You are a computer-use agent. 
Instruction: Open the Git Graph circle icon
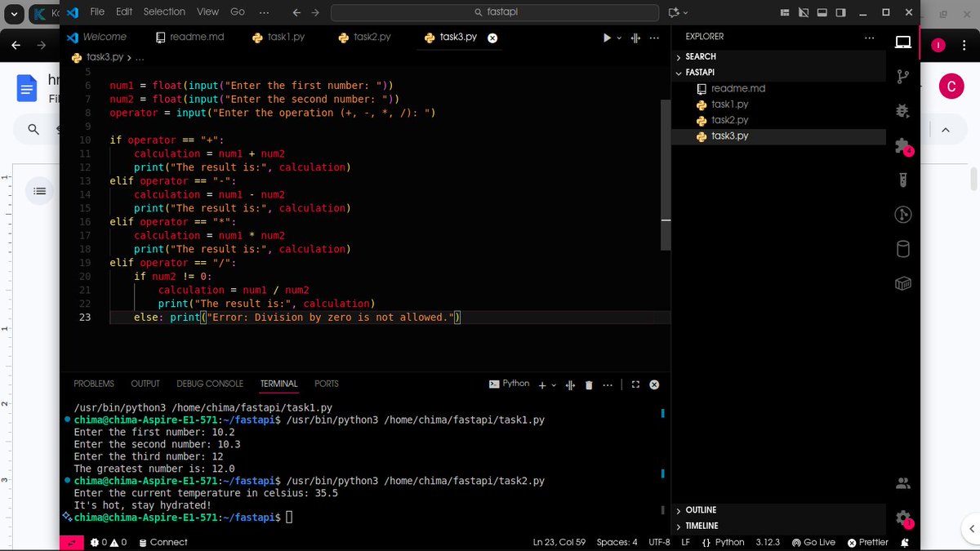902,214
